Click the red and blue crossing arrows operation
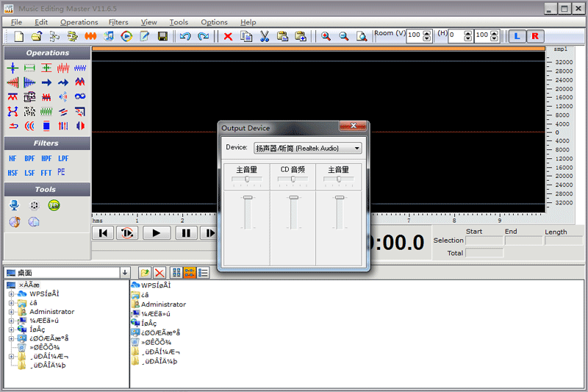Viewport: 588px width, 392px height. (12, 111)
